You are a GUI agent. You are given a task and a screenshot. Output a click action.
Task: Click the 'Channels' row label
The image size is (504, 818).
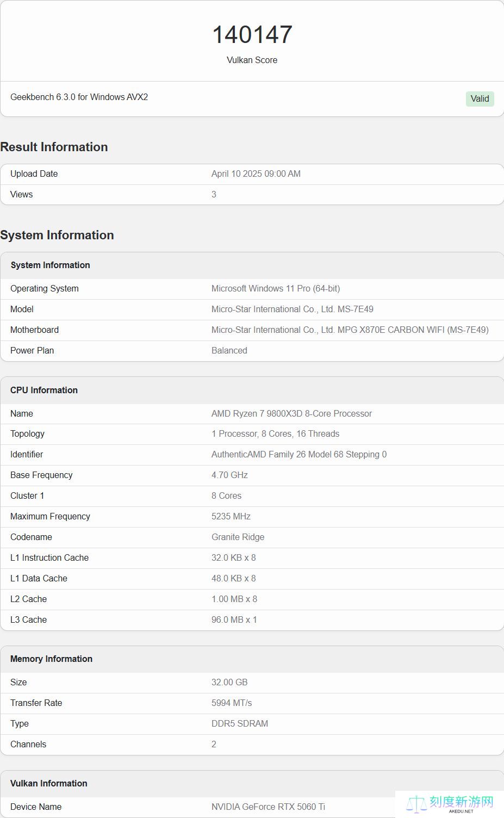(x=28, y=745)
